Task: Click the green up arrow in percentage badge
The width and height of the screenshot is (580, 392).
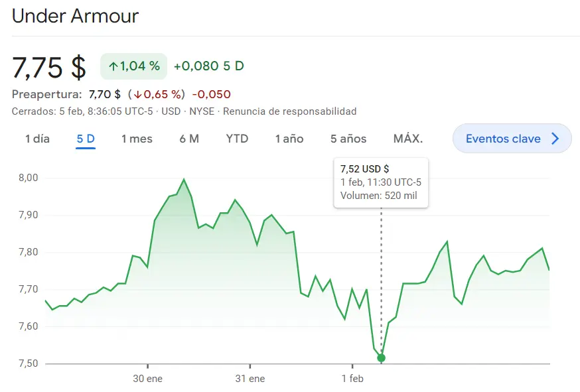Action: pyautogui.click(x=113, y=66)
